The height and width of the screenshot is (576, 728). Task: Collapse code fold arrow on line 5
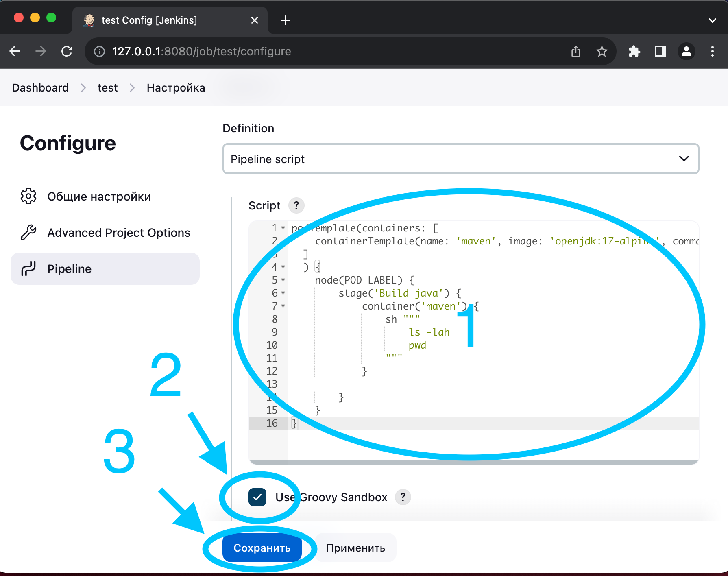point(283,280)
